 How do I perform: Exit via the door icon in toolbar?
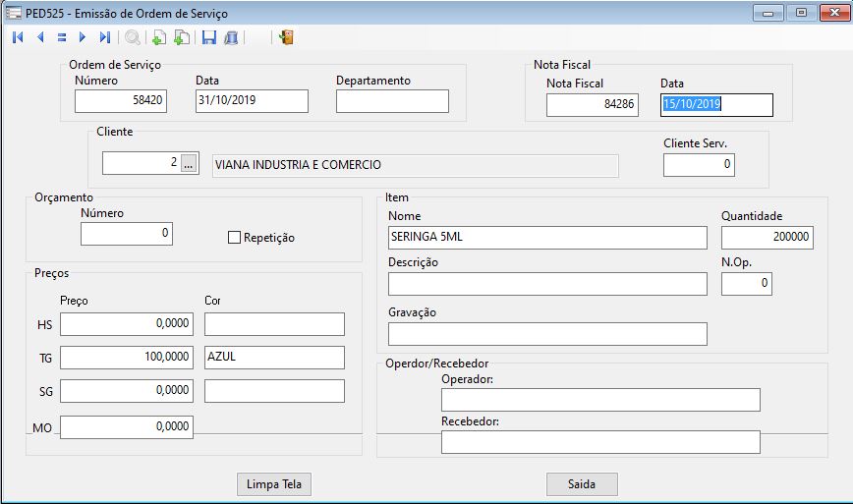click(286, 37)
